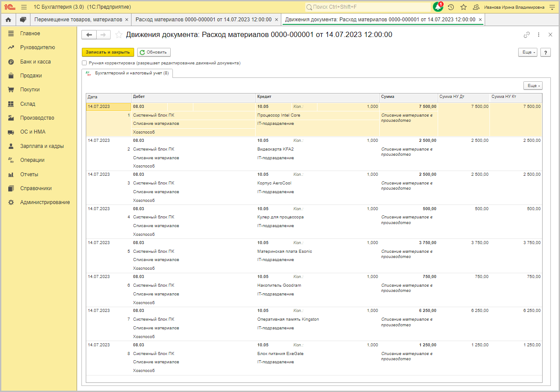The width and height of the screenshot is (560, 392).
Task: Click the Операции Дт/Кт icon
Action: tap(11, 160)
